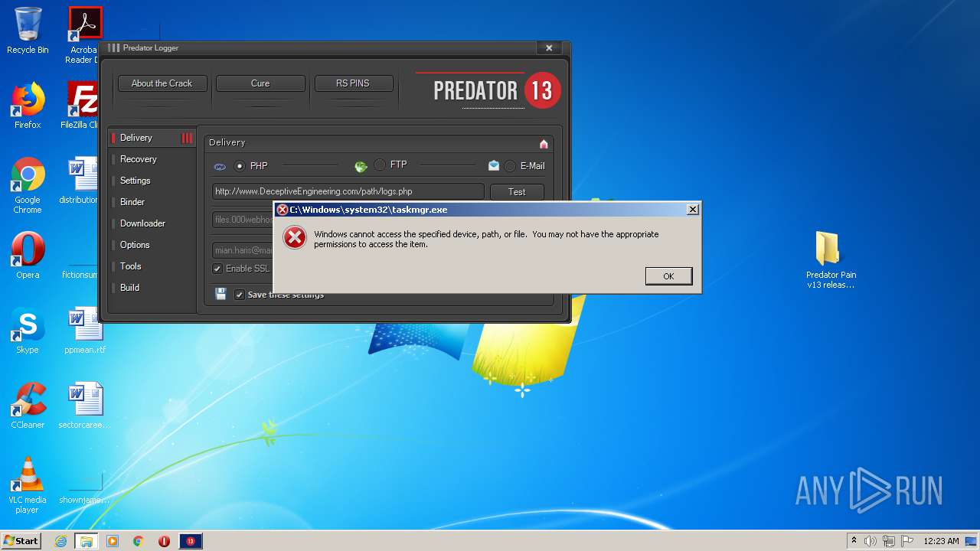Click the Cure button
Screen dimensions: 980x551
pos(260,83)
